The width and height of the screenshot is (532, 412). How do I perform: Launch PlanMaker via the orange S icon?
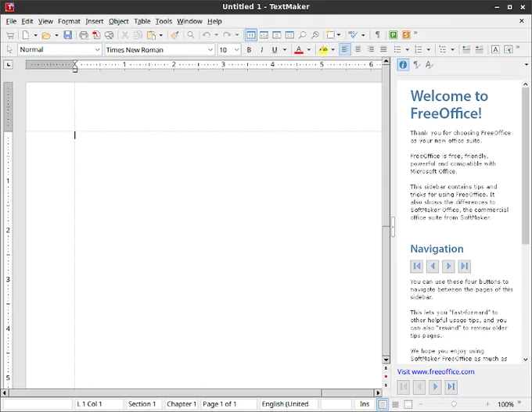pos(406,35)
